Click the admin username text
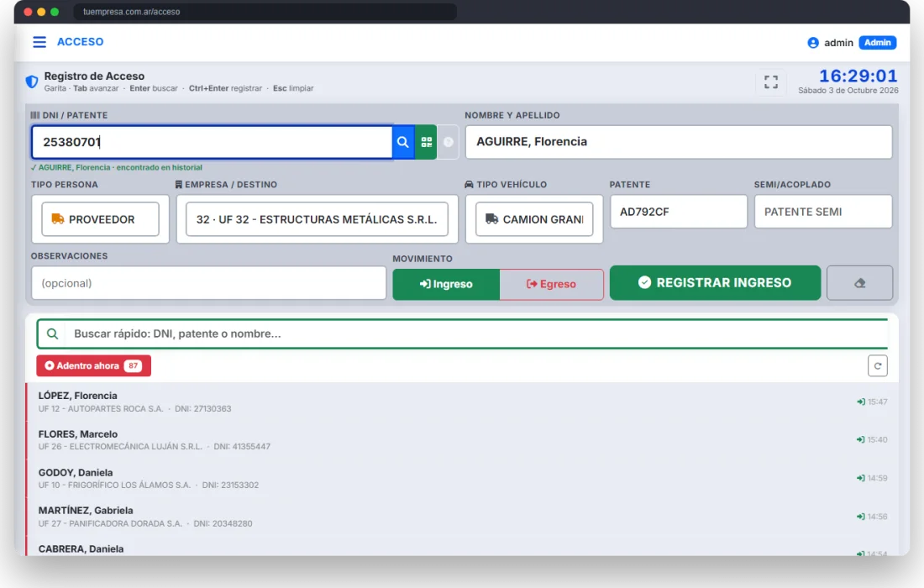This screenshot has width=924, height=588. [838, 43]
